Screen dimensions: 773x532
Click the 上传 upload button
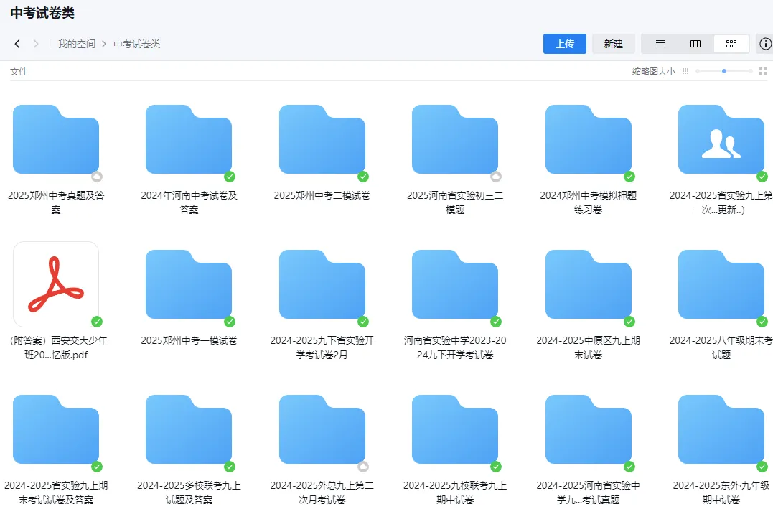point(564,44)
